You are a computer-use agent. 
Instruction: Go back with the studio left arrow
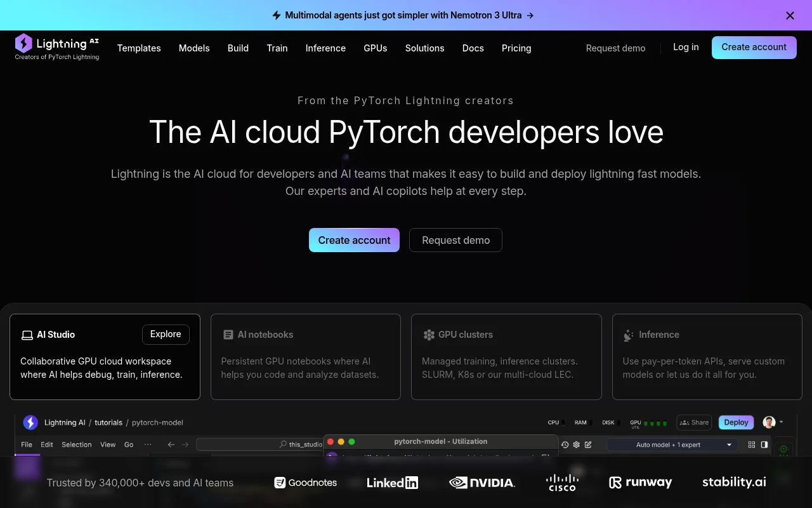tap(171, 444)
